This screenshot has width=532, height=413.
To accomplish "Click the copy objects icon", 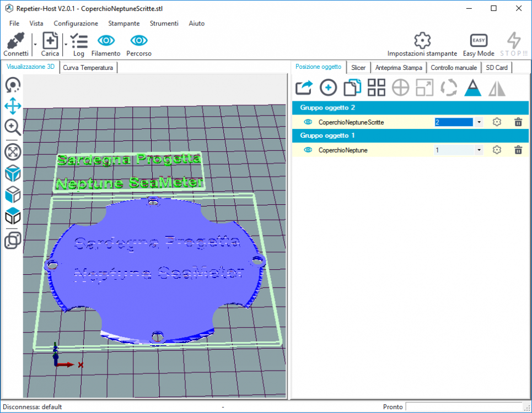I will point(352,88).
